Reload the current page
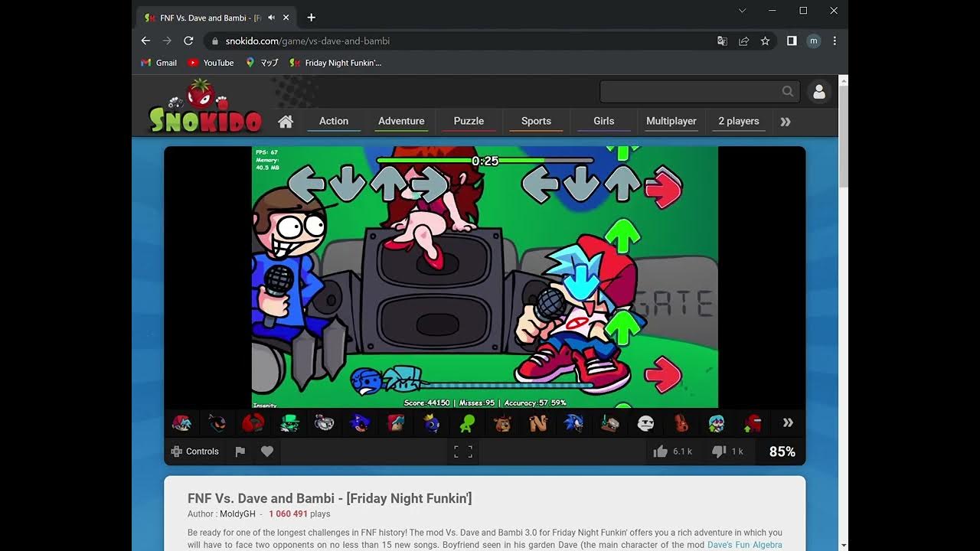The image size is (980, 551). [x=188, y=41]
